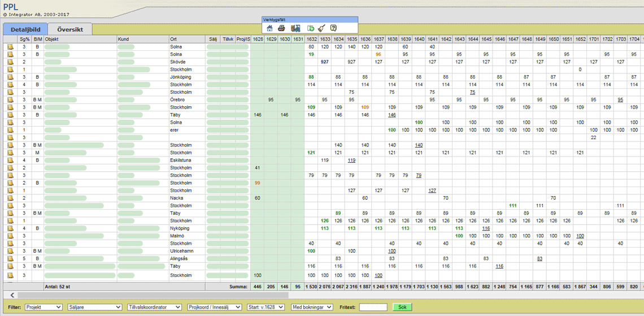The height and width of the screenshot is (316, 644).
Task: Select the Detaljbild tab
Action: [x=25, y=29]
